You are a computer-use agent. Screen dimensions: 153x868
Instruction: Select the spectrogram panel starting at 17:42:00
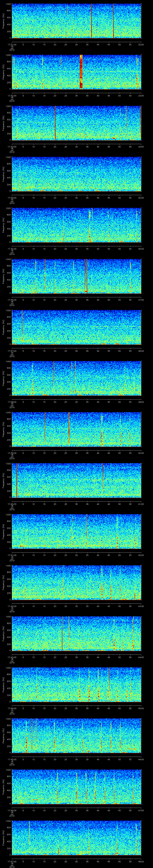click(76, 582)
